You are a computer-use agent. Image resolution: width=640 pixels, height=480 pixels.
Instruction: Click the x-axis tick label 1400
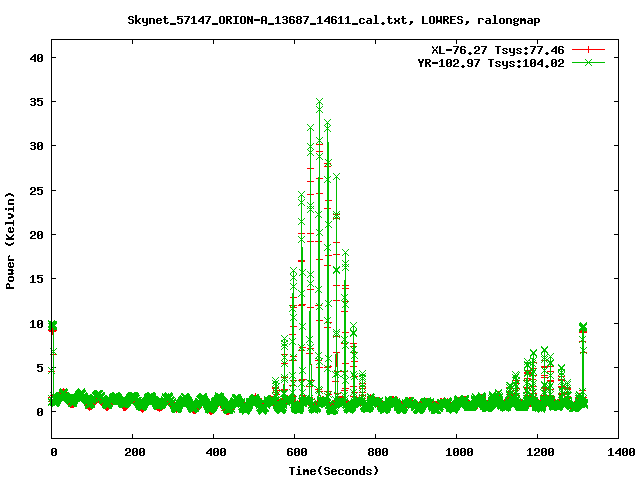point(621,452)
